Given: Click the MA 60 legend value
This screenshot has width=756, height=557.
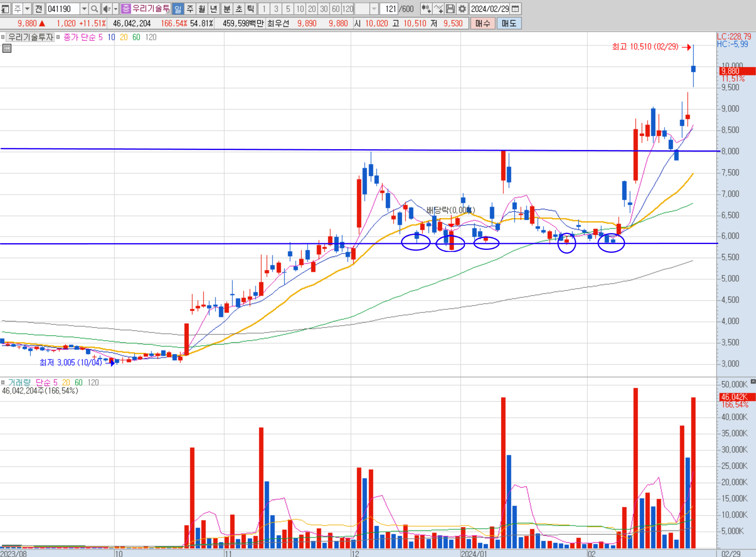Looking at the screenshot, I should coord(136,37).
